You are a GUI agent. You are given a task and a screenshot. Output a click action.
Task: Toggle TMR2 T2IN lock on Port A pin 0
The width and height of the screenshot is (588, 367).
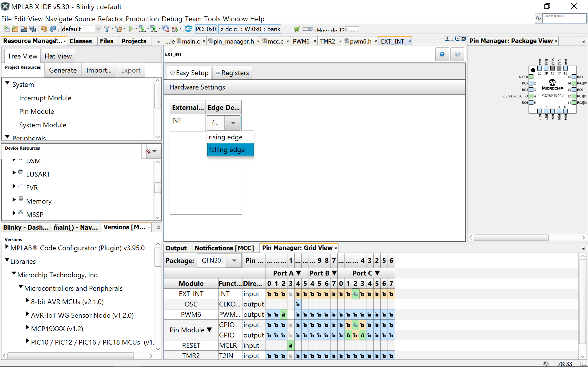click(x=269, y=356)
